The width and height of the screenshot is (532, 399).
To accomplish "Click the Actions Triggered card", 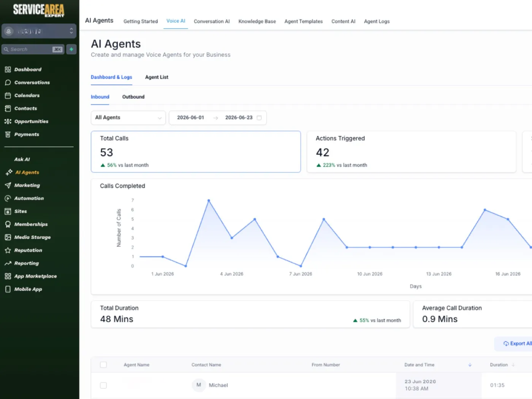I will click(x=411, y=152).
